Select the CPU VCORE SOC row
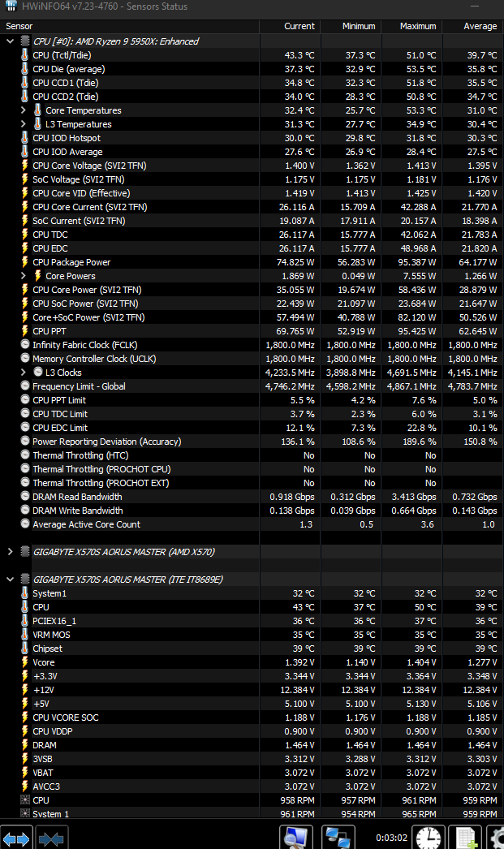504x849 pixels. [x=252, y=718]
